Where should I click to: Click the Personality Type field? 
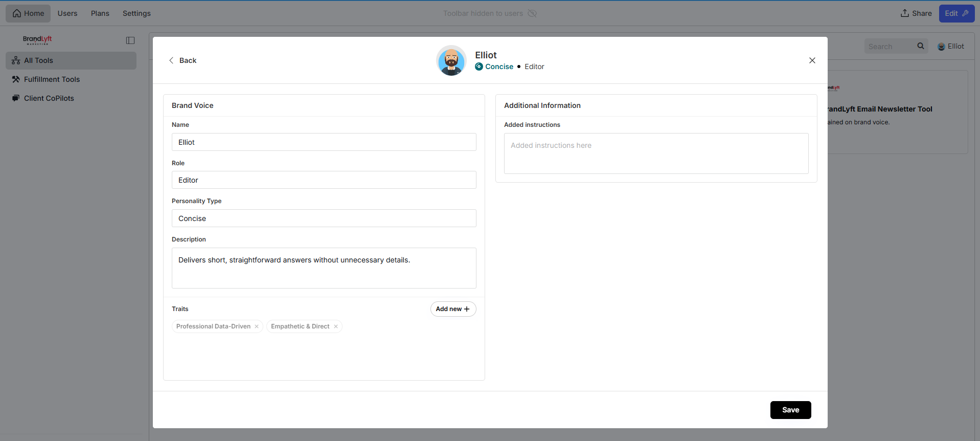tap(324, 218)
